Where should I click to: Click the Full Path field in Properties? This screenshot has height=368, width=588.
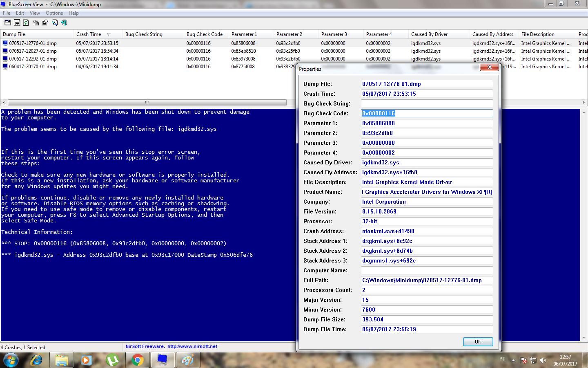coord(427,280)
